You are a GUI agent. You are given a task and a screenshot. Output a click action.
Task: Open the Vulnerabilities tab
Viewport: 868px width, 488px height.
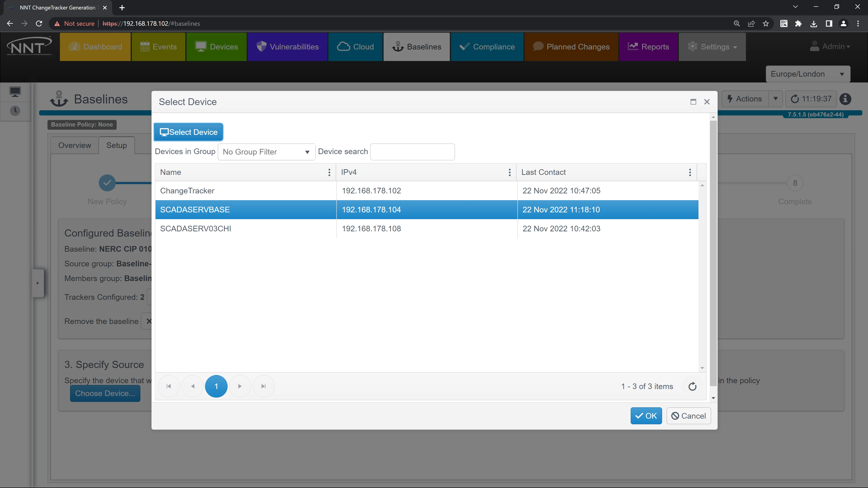(288, 47)
